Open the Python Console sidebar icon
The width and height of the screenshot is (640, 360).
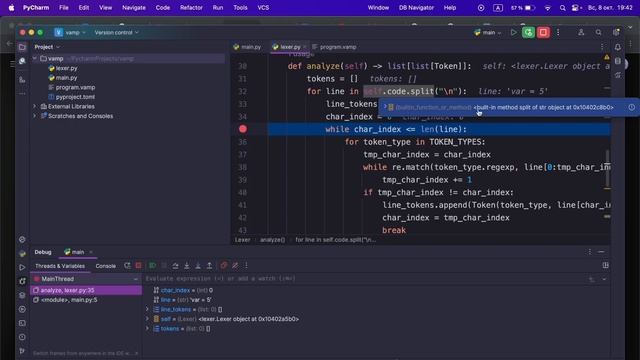point(22,253)
